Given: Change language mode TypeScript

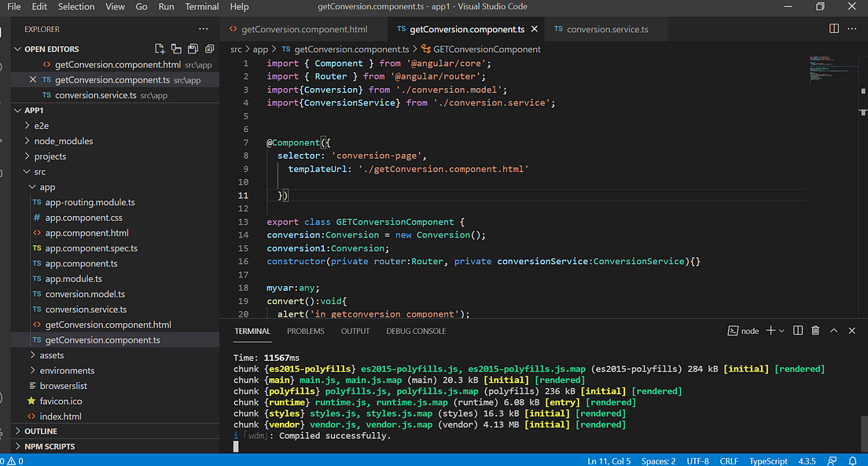Looking at the screenshot, I should (768, 461).
